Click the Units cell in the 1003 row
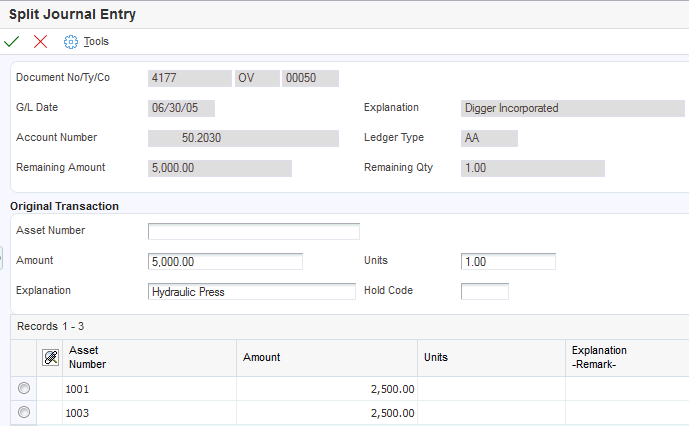This screenshot has height=426, width=689. pos(491,412)
